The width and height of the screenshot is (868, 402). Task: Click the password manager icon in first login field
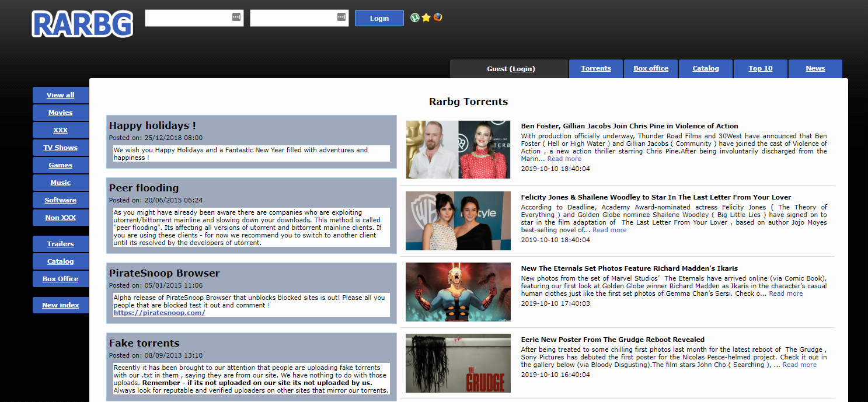tap(236, 18)
